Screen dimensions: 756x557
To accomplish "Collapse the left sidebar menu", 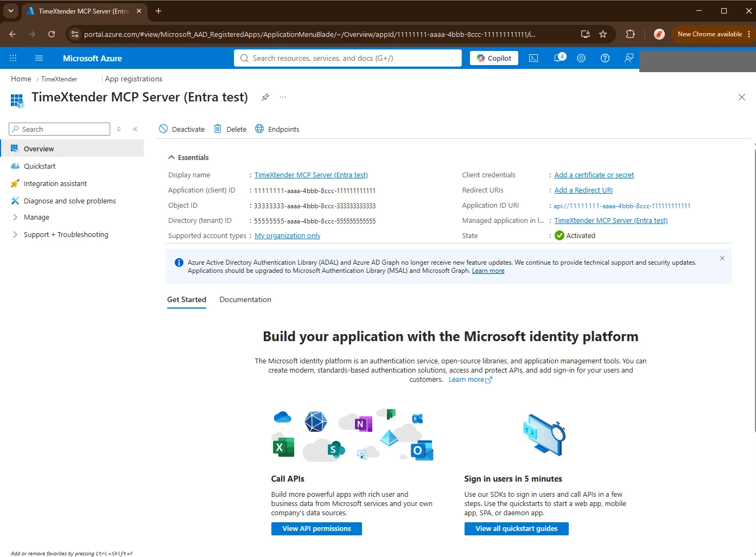I will [x=135, y=129].
